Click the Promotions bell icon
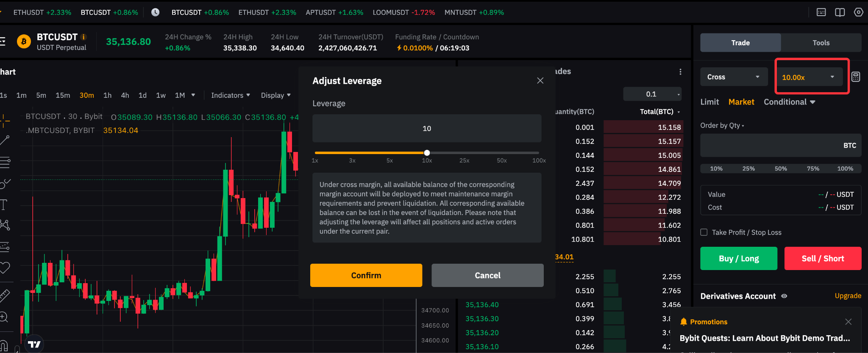Image resolution: width=868 pixels, height=353 pixels. pyautogui.click(x=683, y=322)
